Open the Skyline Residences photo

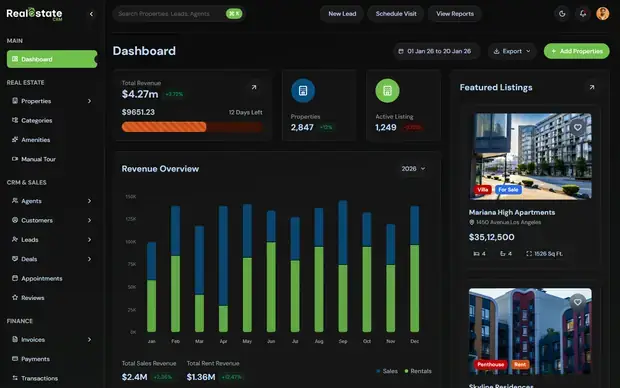pos(530,331)
